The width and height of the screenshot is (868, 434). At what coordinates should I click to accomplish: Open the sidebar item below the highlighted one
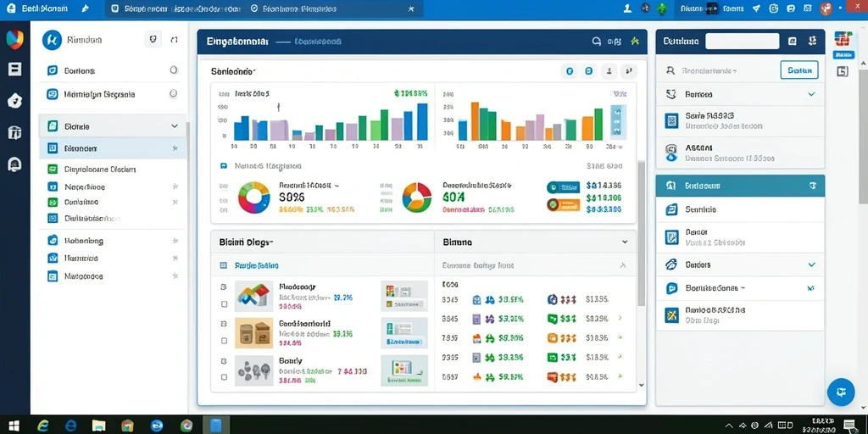113,170
